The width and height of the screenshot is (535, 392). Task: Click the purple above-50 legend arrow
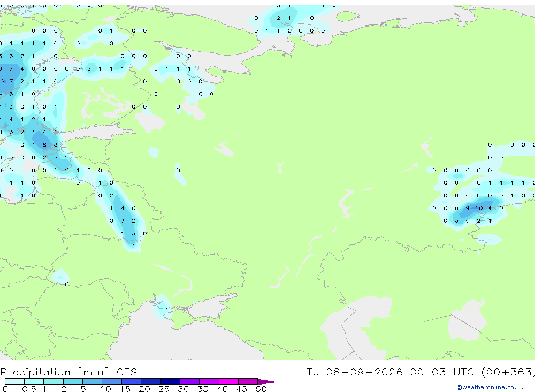point(267,381)
